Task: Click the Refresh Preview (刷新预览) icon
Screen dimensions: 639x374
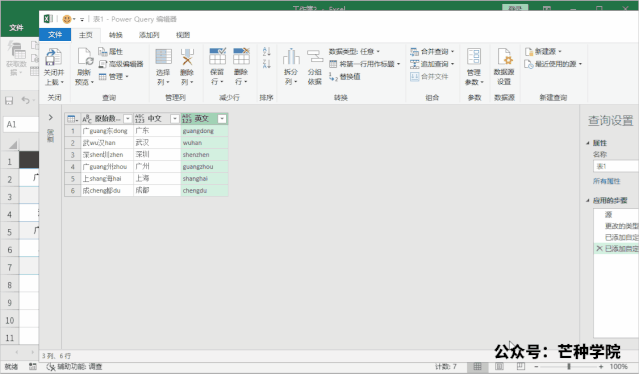Action: [x=85, y=57]
